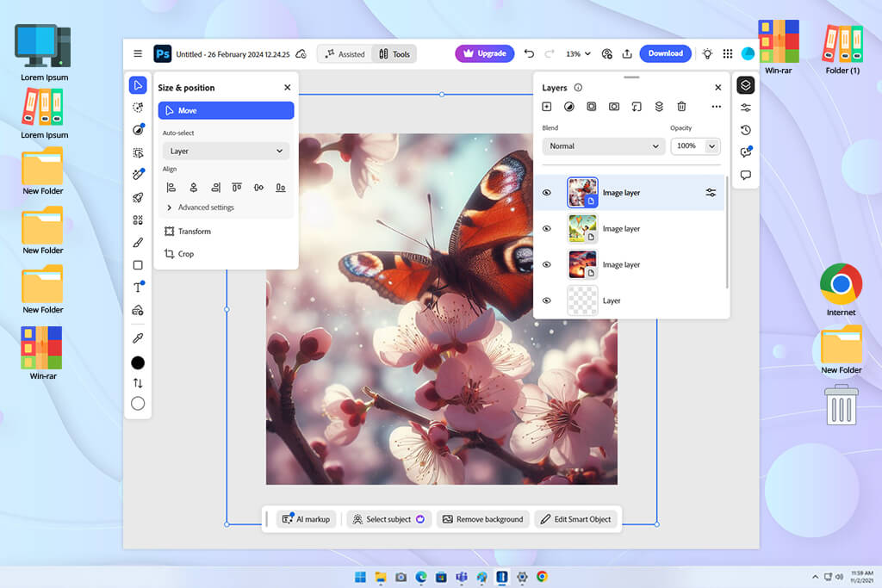Screen dimensions: 882x588
Task: Click Edit Smart Object button
Action: click(x=576, y=519)
